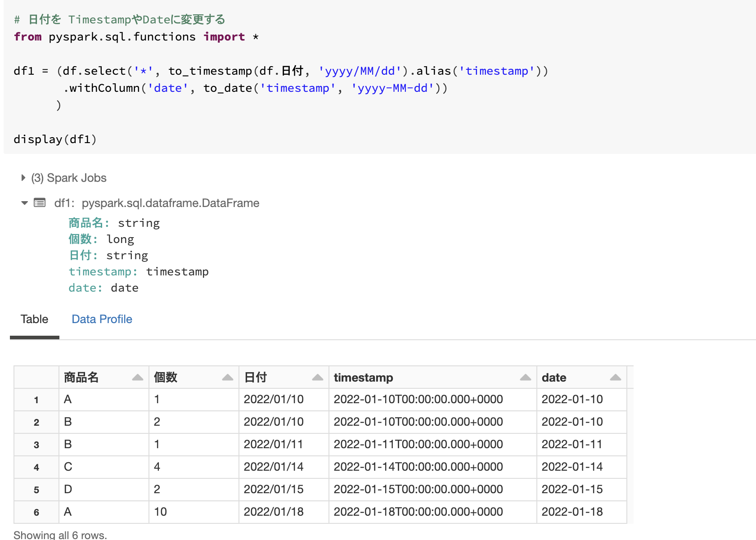This screenshot has width=756, height=540.
Task: Click row number 2 in table
Action: click(36, 422)
